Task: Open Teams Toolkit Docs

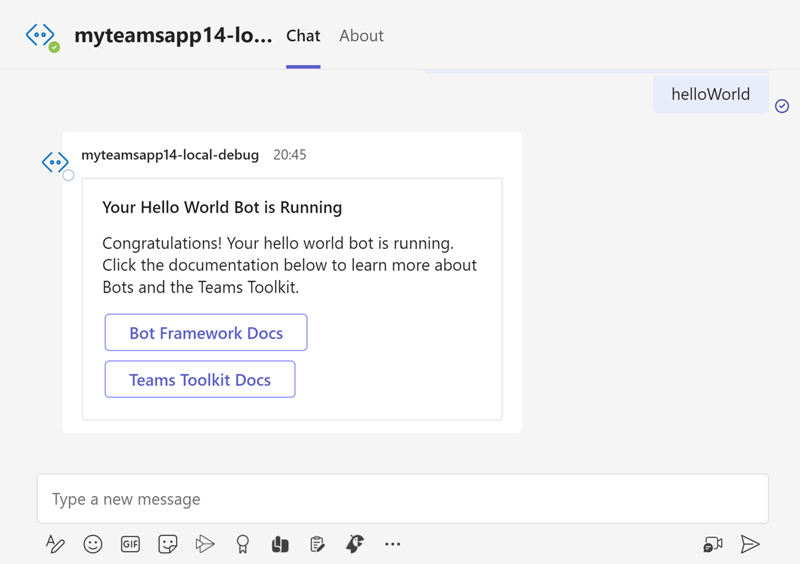Action: [200, 380]
